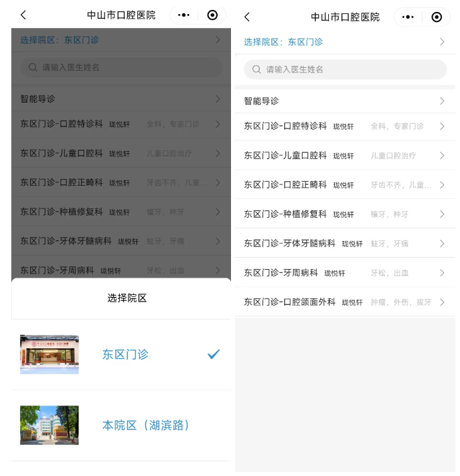The width and height of the screenshot is (460, 476).
Task: Open 东区门诊-儿童口腔科 on right screen
Action: (x=285, y=155)
